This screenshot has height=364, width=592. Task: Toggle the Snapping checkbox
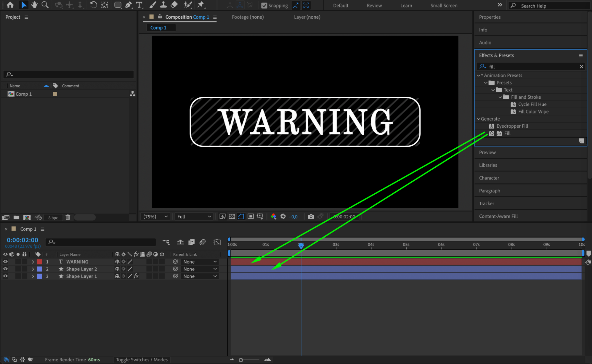(264, 5)
